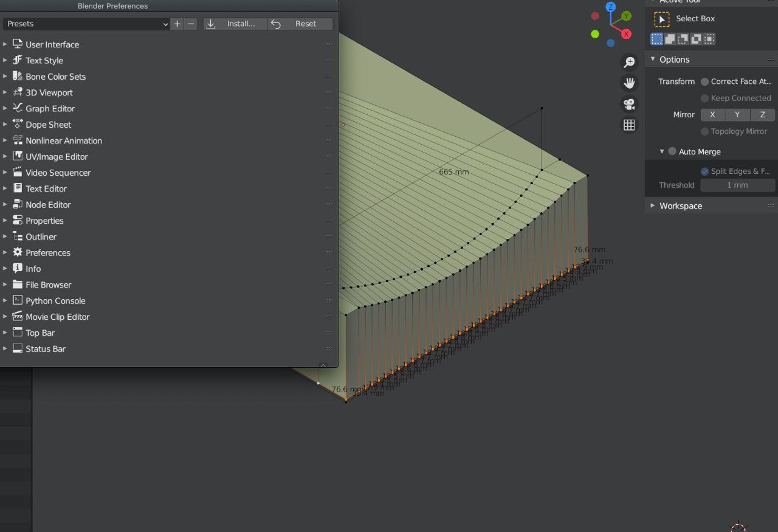This screenshot has width=778, height=532.
Task: Click the Outliner tree icon
Action: pos(18,236)
